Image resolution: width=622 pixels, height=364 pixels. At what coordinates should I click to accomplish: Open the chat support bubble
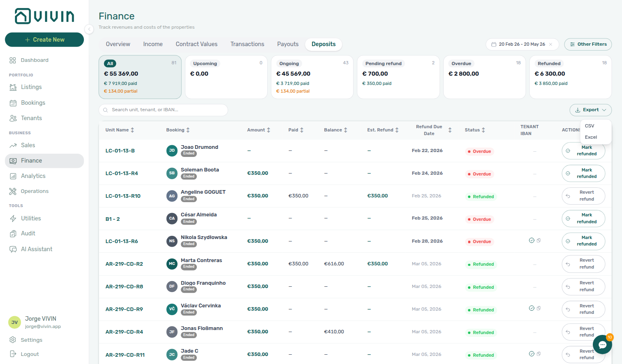click(x=602, y=345)
